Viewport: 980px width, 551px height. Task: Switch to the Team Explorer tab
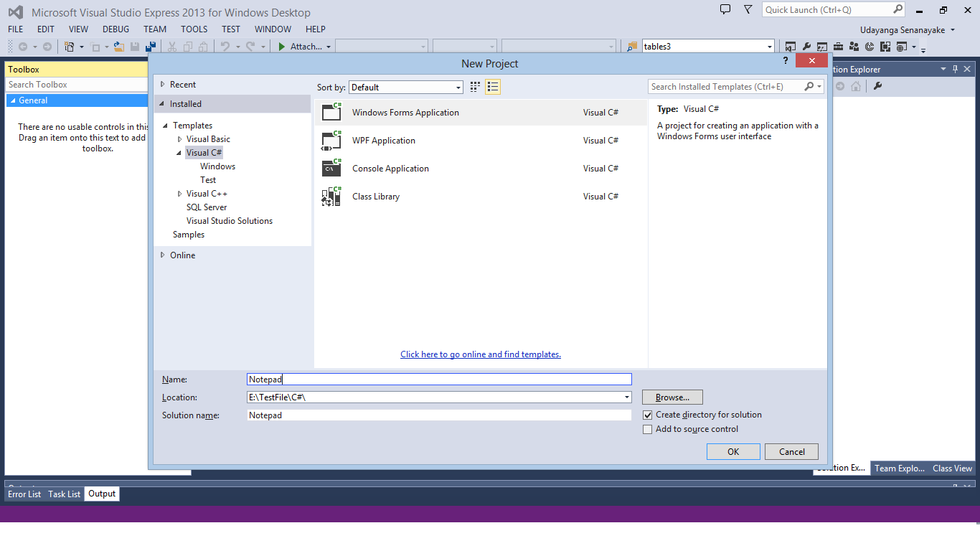(900, 468)
